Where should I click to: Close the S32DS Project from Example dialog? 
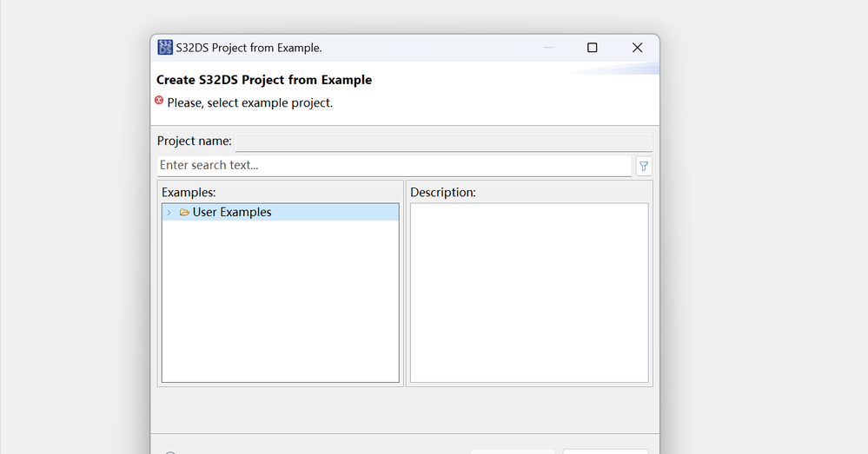637,48
